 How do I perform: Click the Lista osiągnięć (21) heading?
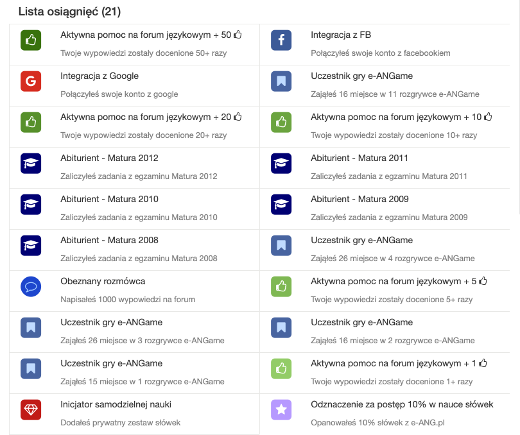pos(69,12)
